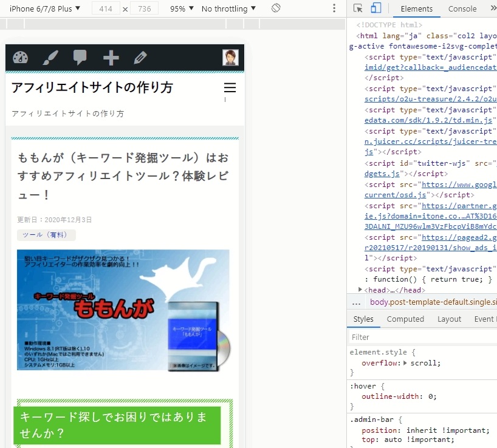
Task: Click the edit post pencil icon
Action: pos(140,58)
